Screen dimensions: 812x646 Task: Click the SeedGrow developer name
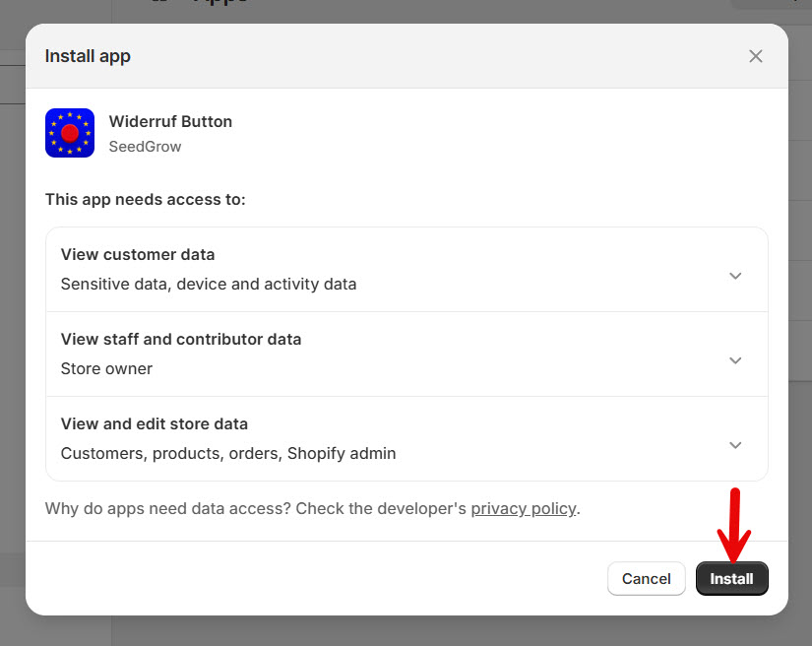tap(145, 147)
